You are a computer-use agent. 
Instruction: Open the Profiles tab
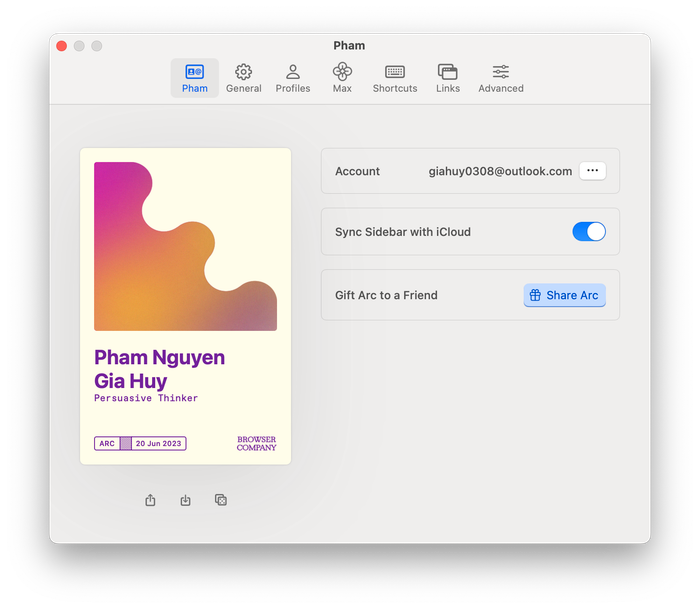coord(293,78)
